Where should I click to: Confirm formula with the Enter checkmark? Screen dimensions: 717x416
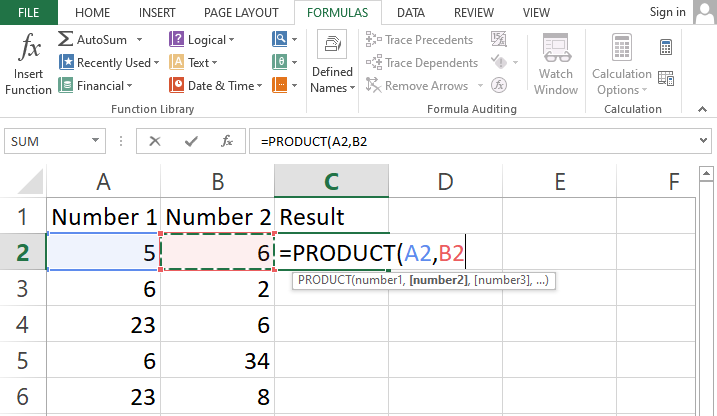point(191,142)
